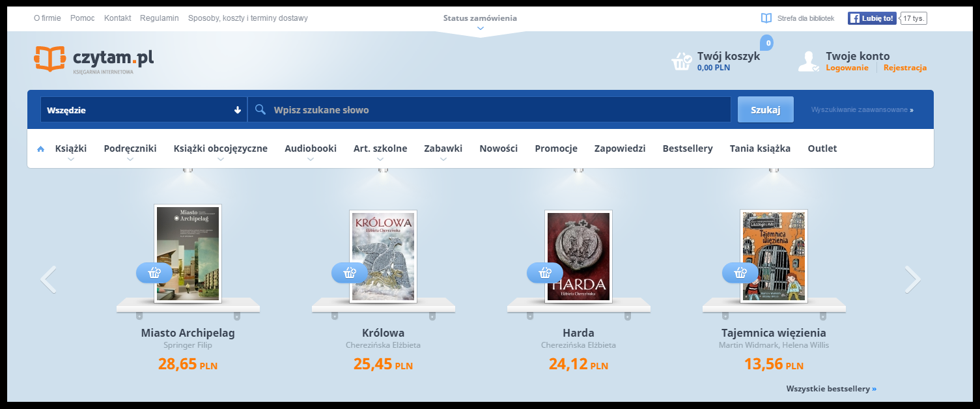
Task: Click the search field Wpisz szukane słowo
Action: (495, 110)
